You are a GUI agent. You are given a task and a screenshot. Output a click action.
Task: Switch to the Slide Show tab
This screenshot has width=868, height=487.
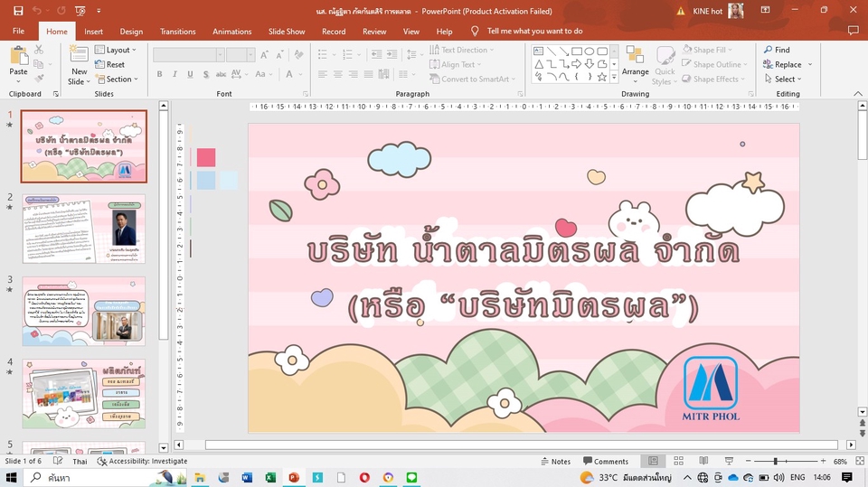[x=287, y=32]
